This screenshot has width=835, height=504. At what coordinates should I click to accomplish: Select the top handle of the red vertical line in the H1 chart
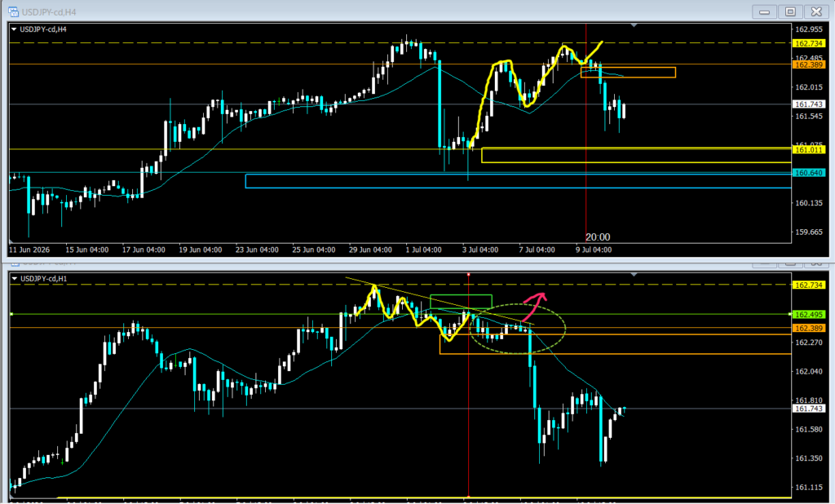coord(468,274)
